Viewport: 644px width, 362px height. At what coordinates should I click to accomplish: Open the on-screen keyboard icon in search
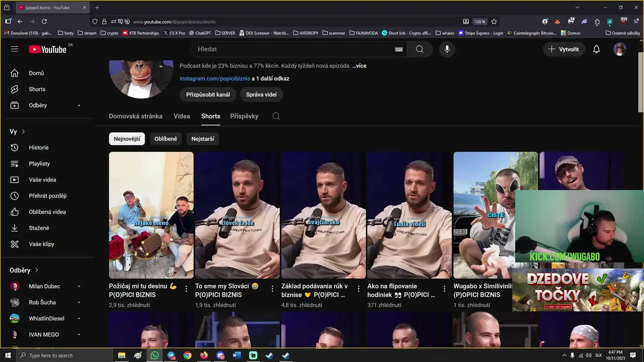click(x=399, y=49)
